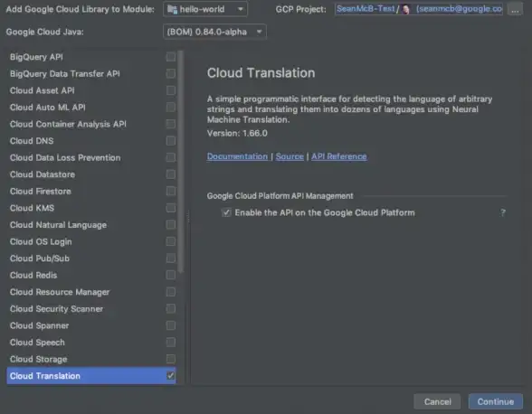Select Cloud OS Login row
Screen dimensions: 532x414
[91, 241]
